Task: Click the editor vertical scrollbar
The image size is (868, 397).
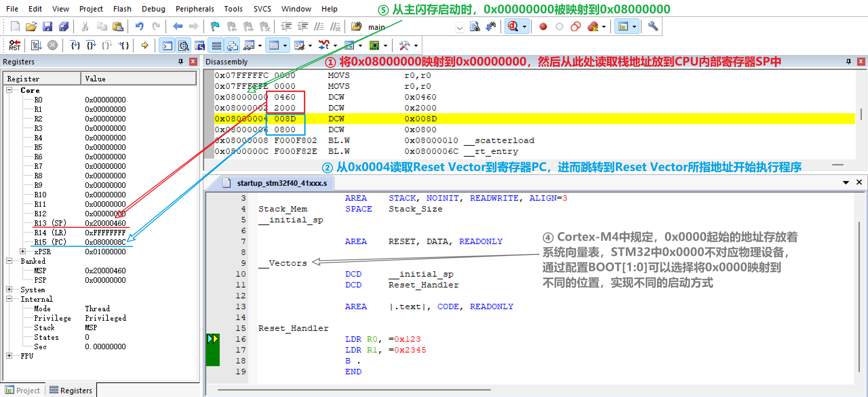Action: (859, 297)
